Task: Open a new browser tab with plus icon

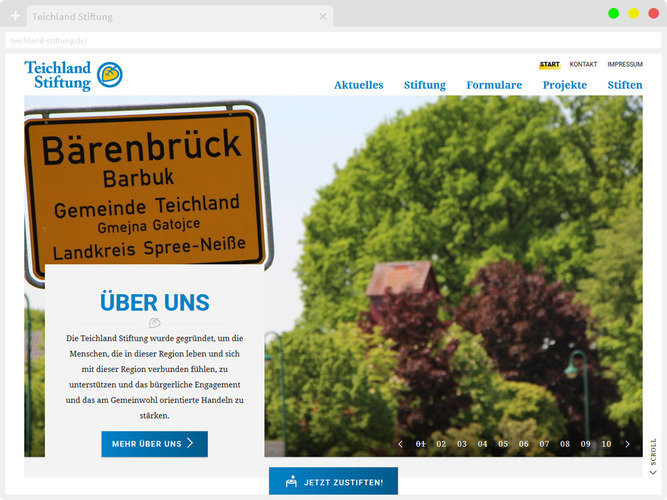Action: tap(15, 16)
